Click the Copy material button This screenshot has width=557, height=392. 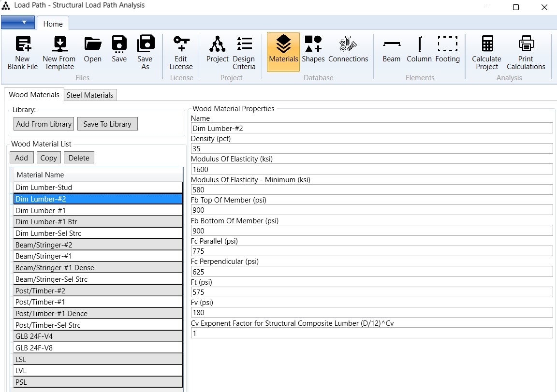click(48, 158)
